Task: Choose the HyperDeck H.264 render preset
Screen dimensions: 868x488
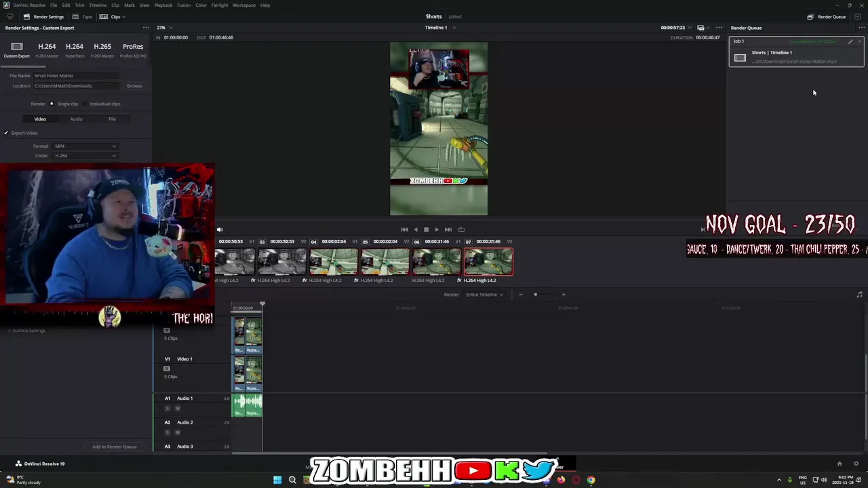Action: pos(74,49)
